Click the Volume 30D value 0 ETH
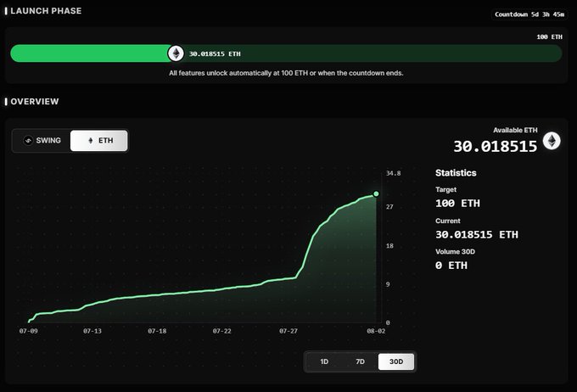 451,266
